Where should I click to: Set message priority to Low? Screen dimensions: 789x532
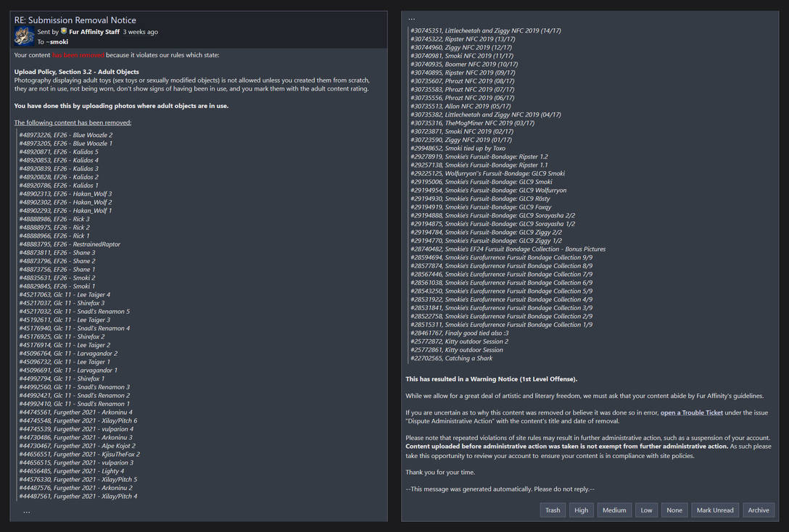(646, 510)
